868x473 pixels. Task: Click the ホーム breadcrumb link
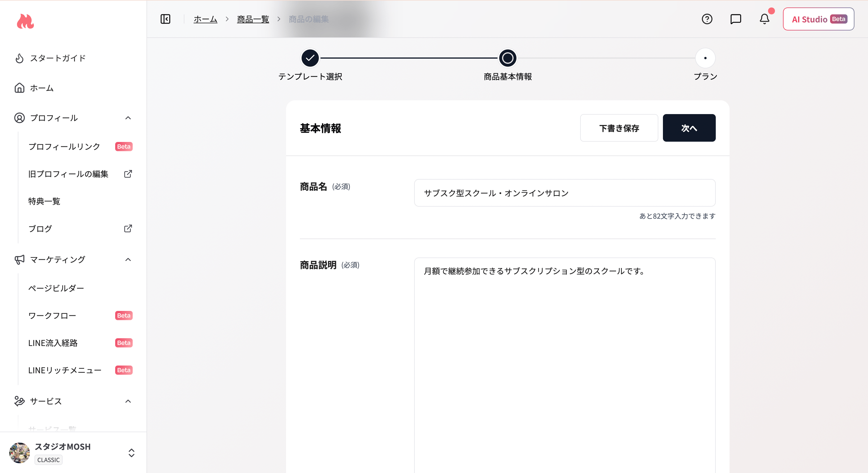point(206,19)
